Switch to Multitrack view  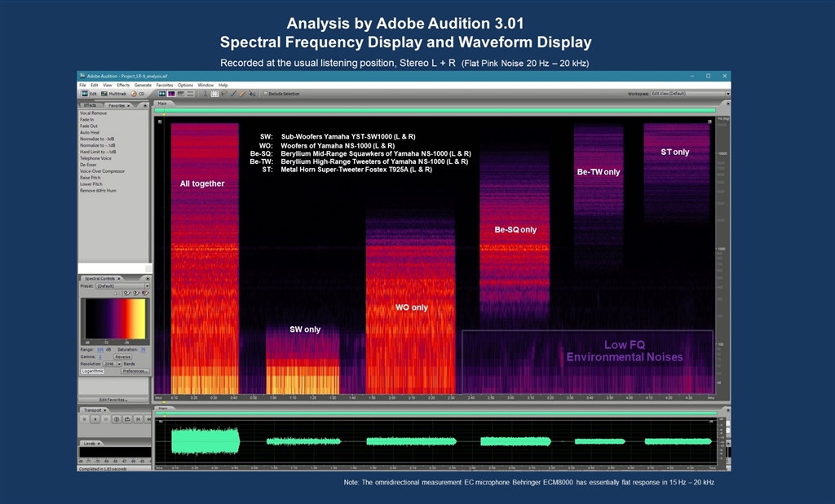click(113, 94)
